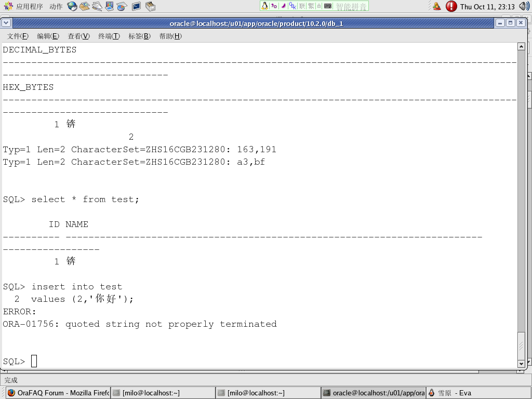The height and width of the screenshot is (399, 532).
Task: Click the red update alert icon
Action: click(451, 6)
